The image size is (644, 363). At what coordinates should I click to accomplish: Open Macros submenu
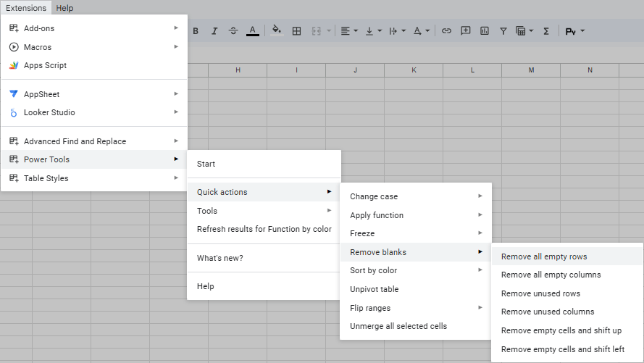point(94,47)
